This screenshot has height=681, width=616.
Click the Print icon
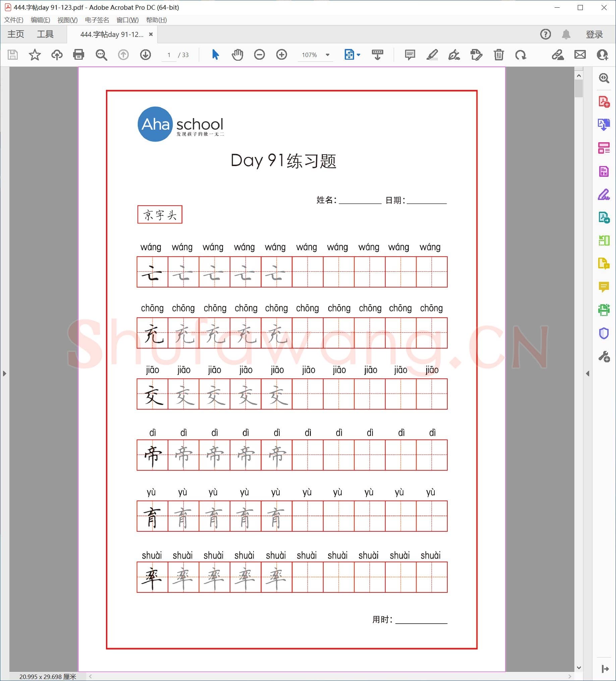79,55
